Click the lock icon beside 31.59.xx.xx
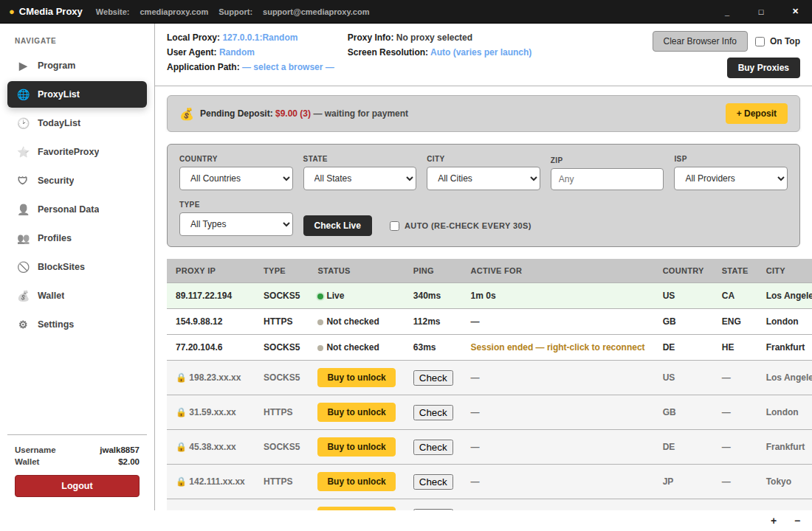The width and height of the screenshot is (812, 531). tap(182, 412)
